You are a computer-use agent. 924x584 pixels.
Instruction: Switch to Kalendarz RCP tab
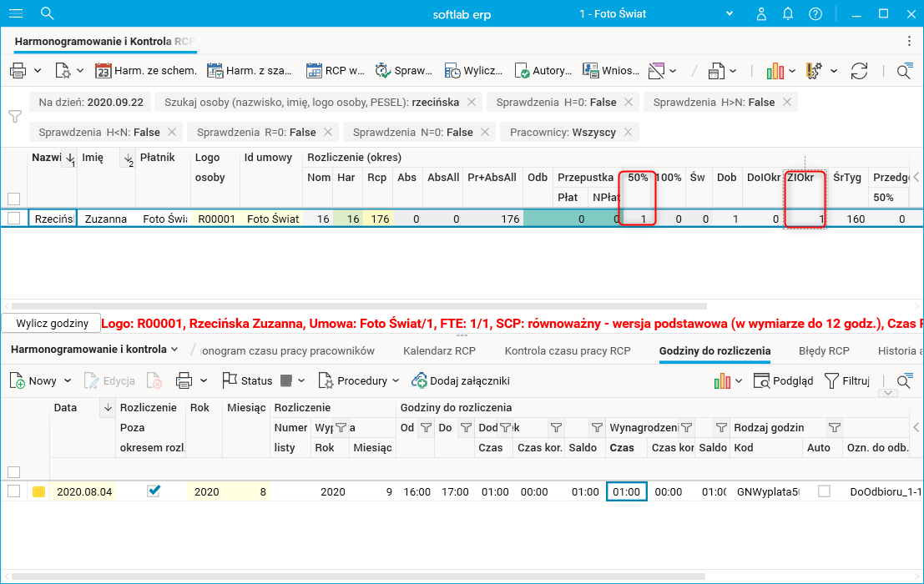click(439, 351)
